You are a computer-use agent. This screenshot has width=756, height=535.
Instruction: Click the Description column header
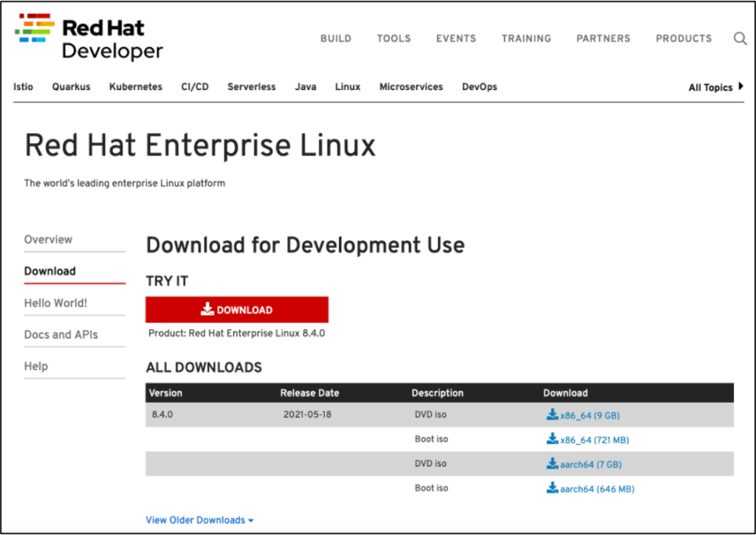click(437, 393)
